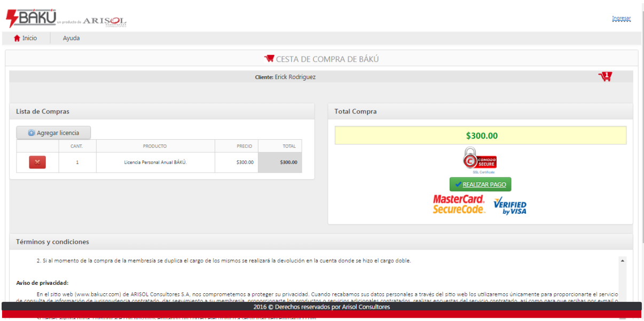Click the Cliente: Erick Rodriguez label

coord(285,77)
